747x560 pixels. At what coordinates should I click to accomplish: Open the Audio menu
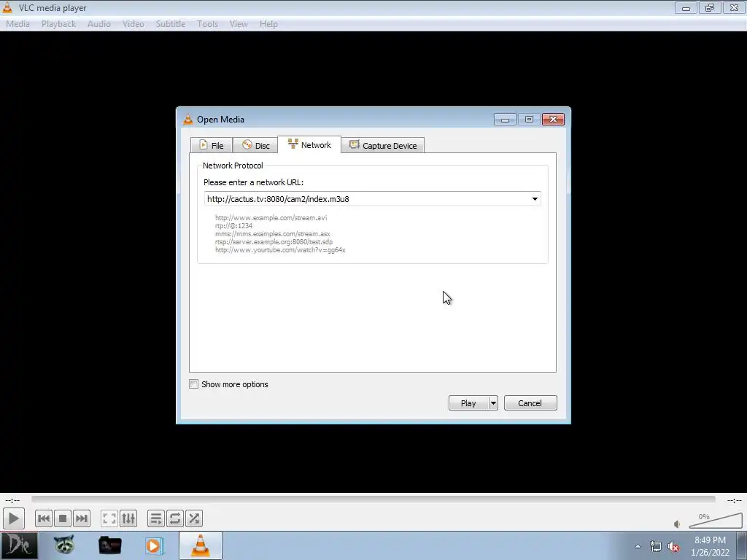pyautogui.click(x=99, y=24)
